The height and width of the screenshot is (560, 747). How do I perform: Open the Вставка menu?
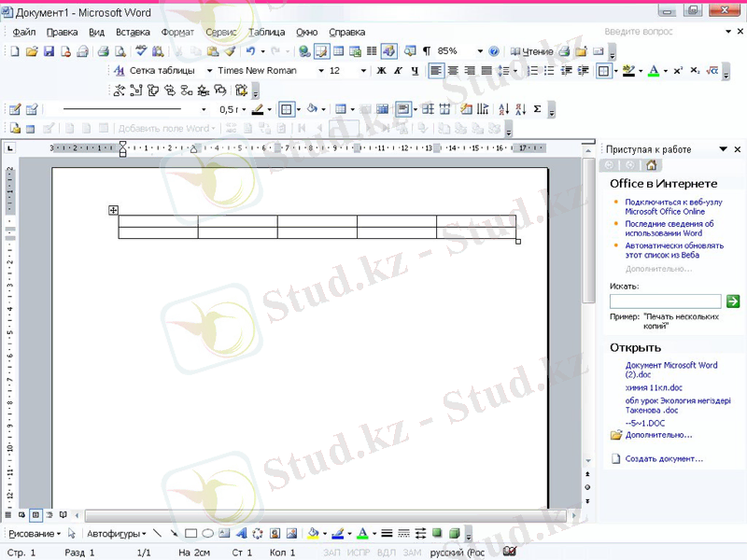[132, 31]
